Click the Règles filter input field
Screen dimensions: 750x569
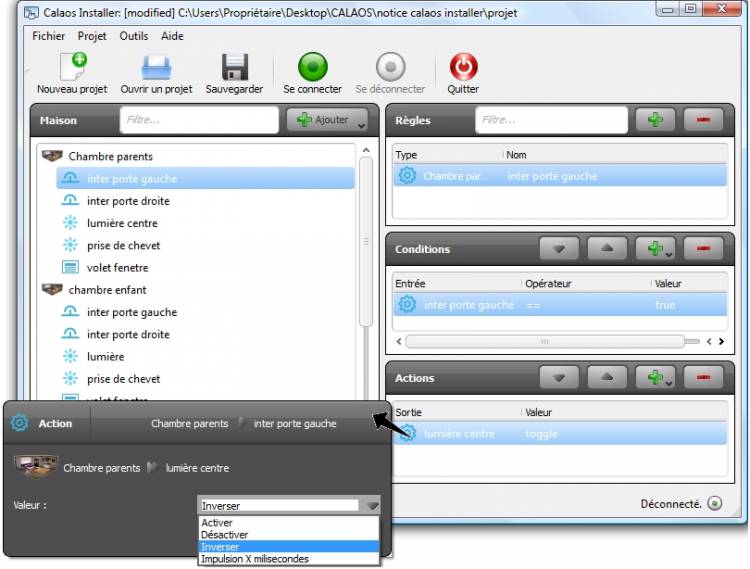551,120
